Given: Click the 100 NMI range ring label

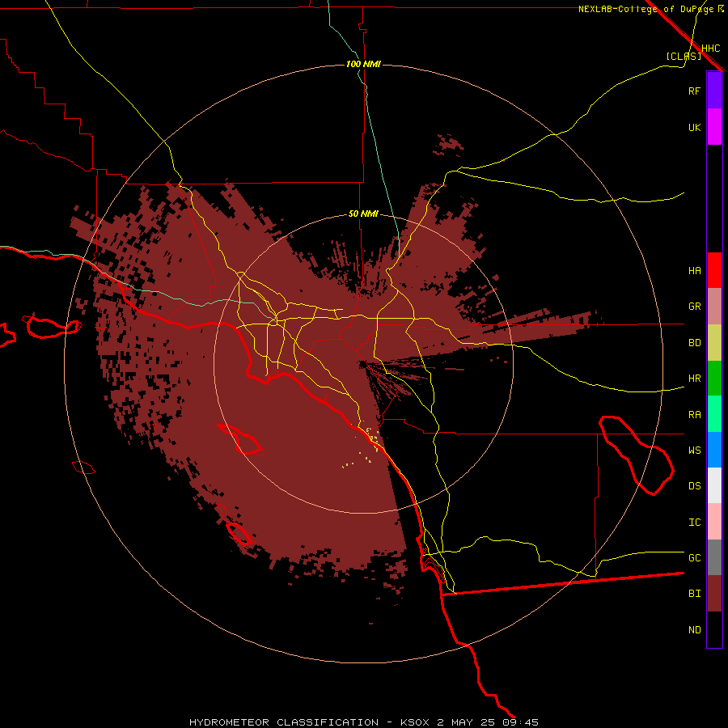Looking at the screenshot, I should pyautogui.click(x=363, y=64).
